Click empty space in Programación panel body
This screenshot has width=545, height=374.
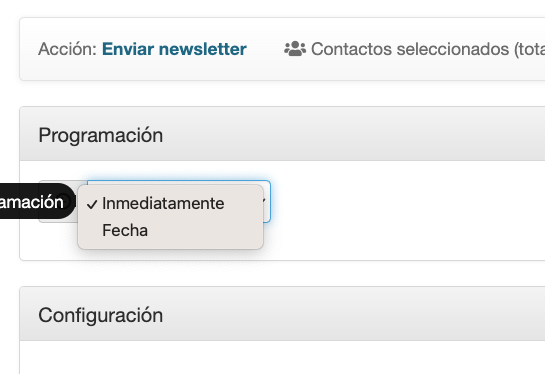tap(400, 212)
